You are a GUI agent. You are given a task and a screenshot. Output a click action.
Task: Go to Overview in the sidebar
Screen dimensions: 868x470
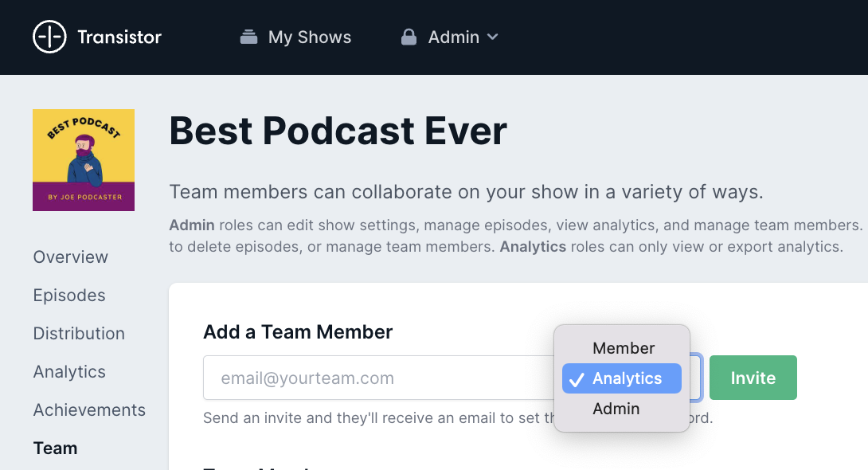(x=70, y=257)
